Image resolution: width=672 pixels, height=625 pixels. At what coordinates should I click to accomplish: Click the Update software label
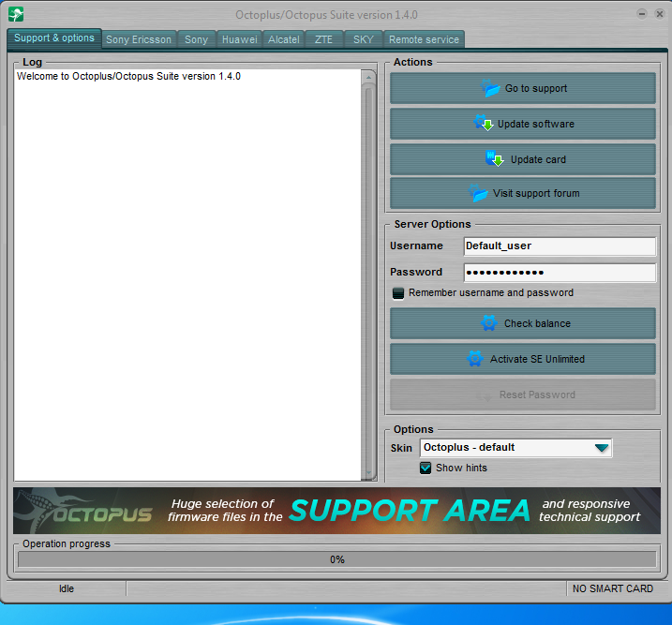(x=536, y=124)
